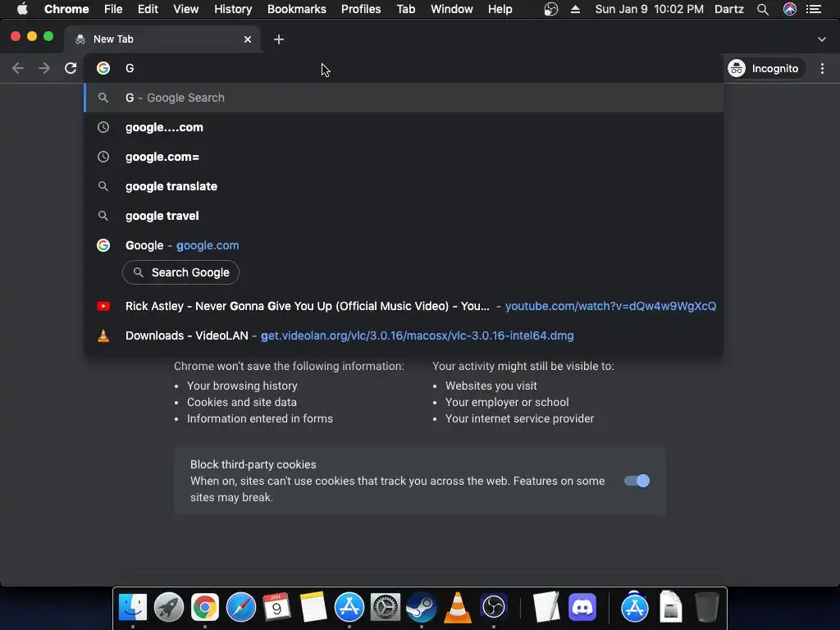Viewport: 840px width, 630px height.
Task: Open Steam from the dock
Action: [422, 608]
